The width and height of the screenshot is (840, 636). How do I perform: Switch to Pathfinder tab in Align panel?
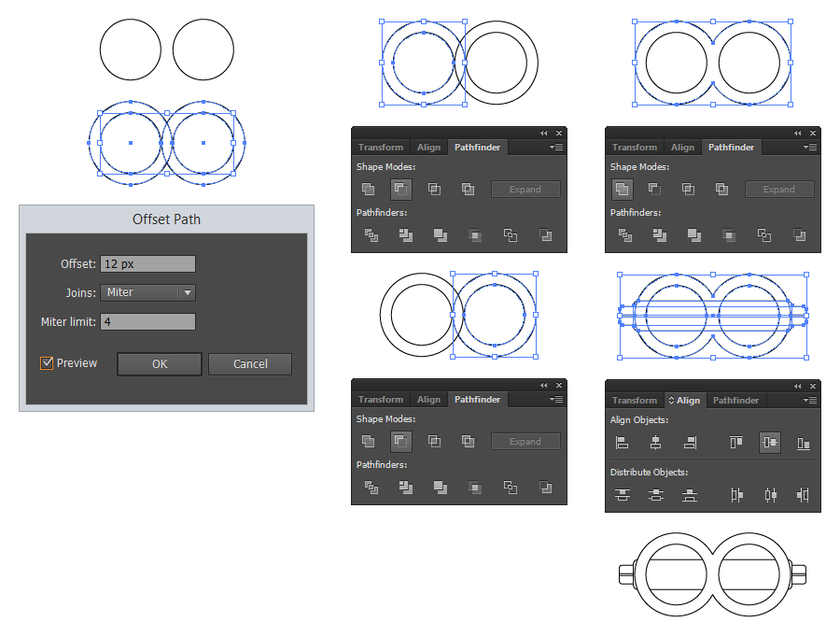tap(735, 400)
